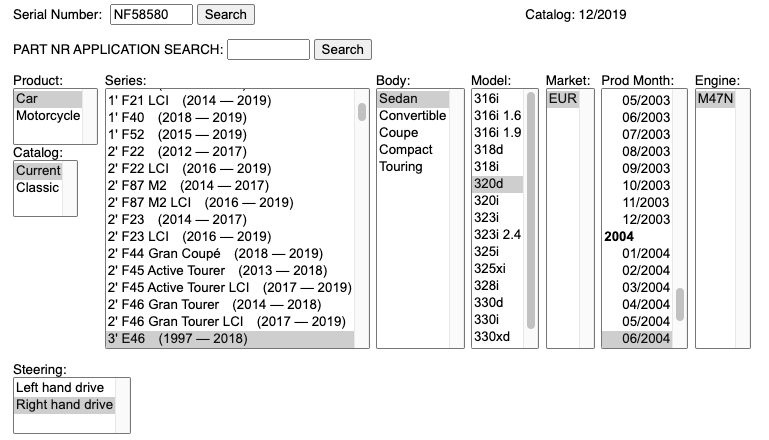The height and width of the screenshot is (440, 769).
Task: Select model 330d
Action: click(498, 303)
